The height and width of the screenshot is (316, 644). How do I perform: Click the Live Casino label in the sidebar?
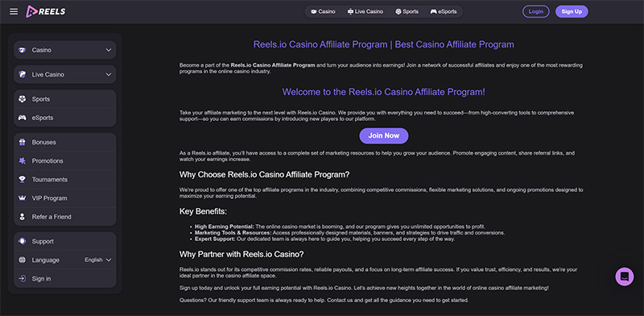[48, 74]
